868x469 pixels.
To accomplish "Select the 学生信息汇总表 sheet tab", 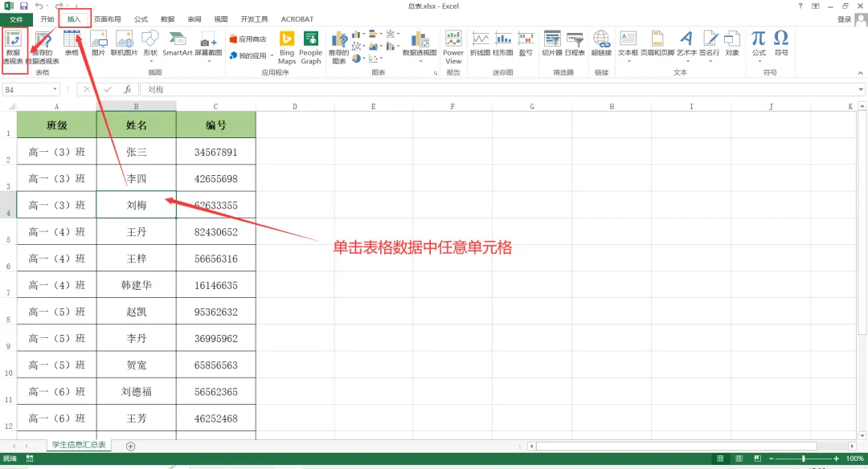I will point(79,445).
